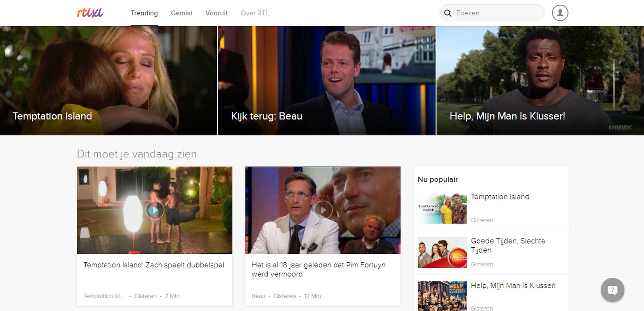This screenshot has height=311, width=644.
Task: Open the Over RTL menu item
Action: point(255,13)
